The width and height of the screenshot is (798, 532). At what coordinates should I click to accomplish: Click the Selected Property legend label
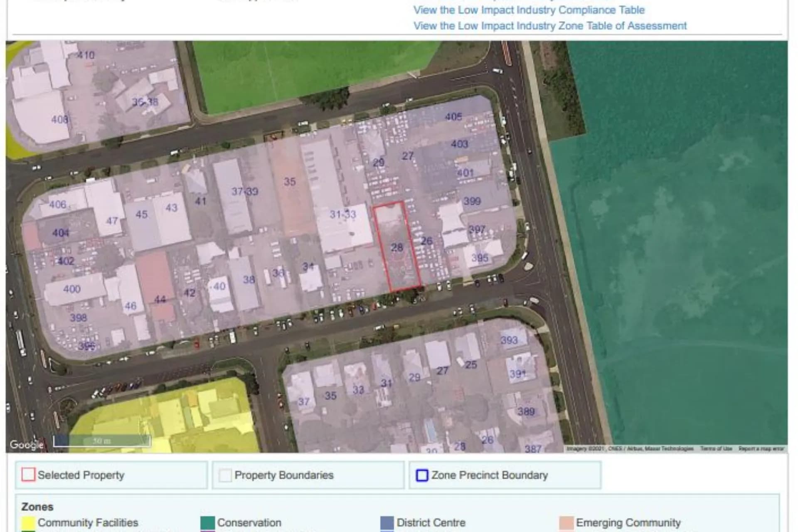point(81,475)
